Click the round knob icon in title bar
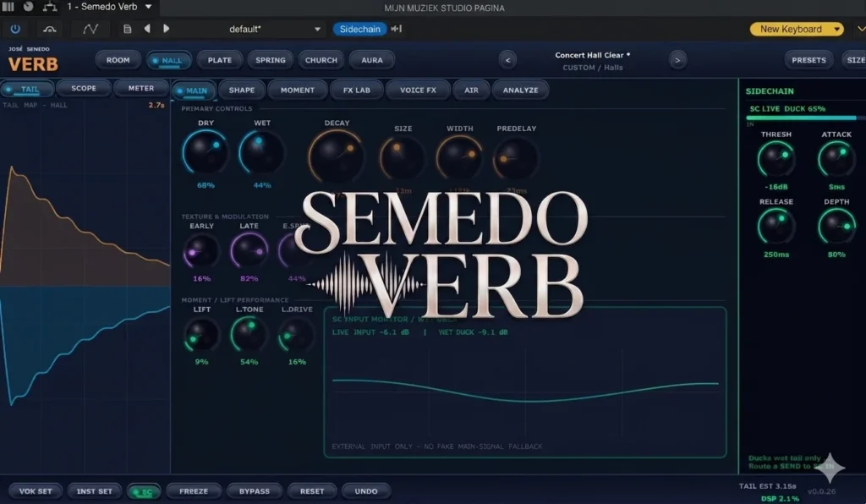Image resolution: width=866 pixels, height=504 pixels. [x=28, y=7]
